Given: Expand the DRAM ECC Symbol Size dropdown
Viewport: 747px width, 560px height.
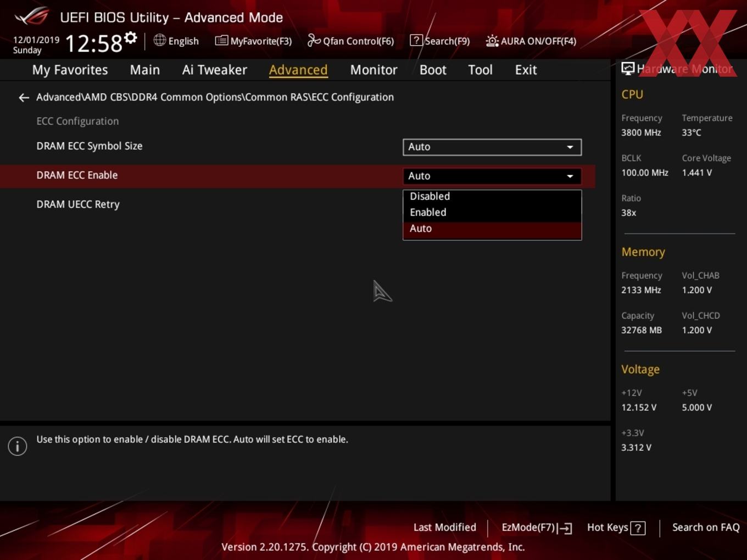Looking at the screenshot, I should (x=492, y=147).
